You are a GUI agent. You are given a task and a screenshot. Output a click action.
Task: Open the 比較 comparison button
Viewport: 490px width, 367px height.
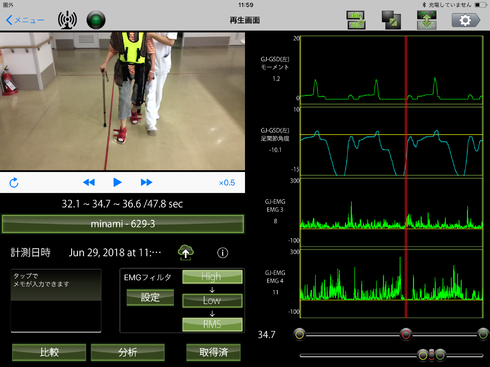(49, 352)
